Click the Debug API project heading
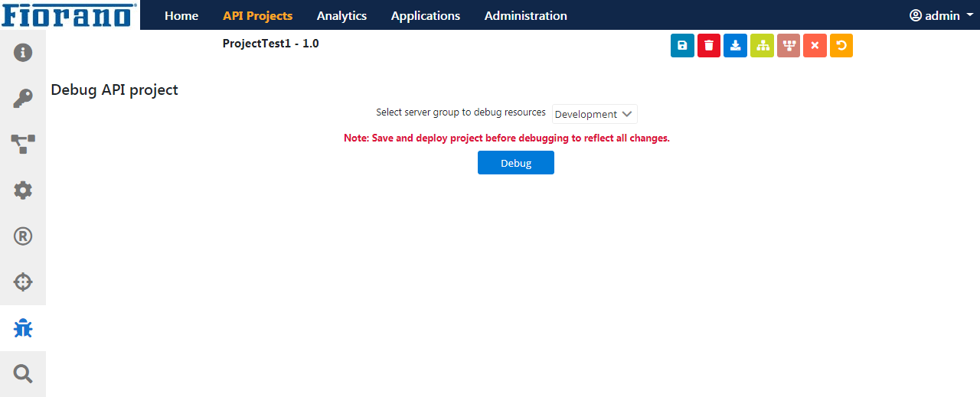Image resolution: width=980 pixels, height=397 pixels. pos(114,89)
